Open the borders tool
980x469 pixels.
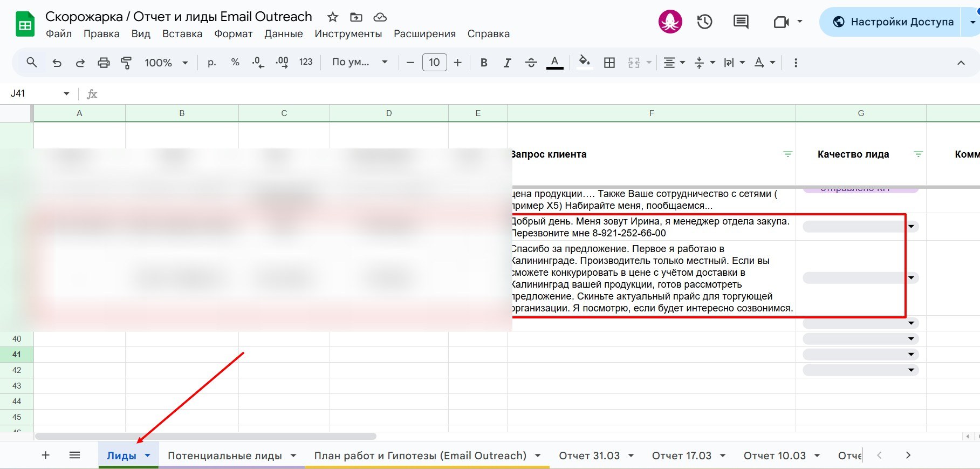click(x=609, y=63)
